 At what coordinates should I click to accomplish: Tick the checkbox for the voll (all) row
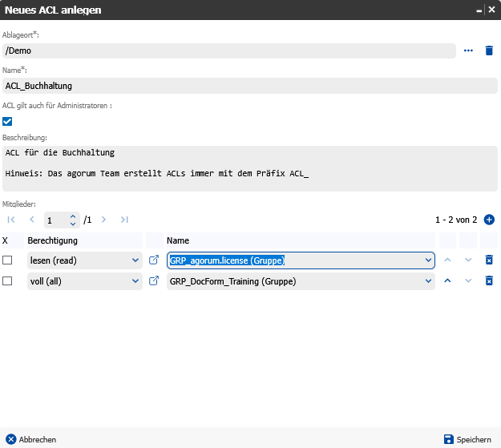click(7, 281)
